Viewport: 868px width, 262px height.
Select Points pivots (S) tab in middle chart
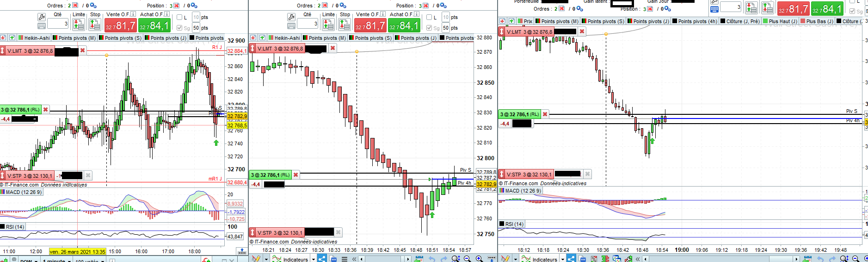click(x=370, y=38)
